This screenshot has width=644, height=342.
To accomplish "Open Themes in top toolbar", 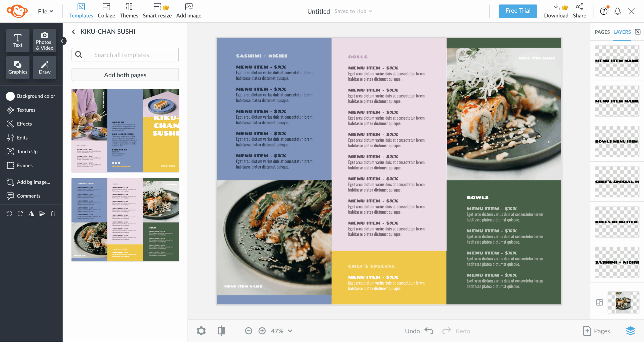I will click(x=129, y=11).
